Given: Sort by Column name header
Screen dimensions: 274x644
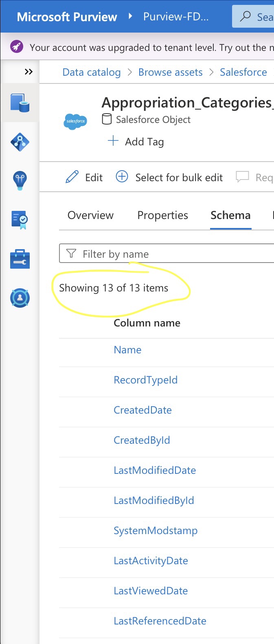Looking at the screenshot, I should coord(147,323).
